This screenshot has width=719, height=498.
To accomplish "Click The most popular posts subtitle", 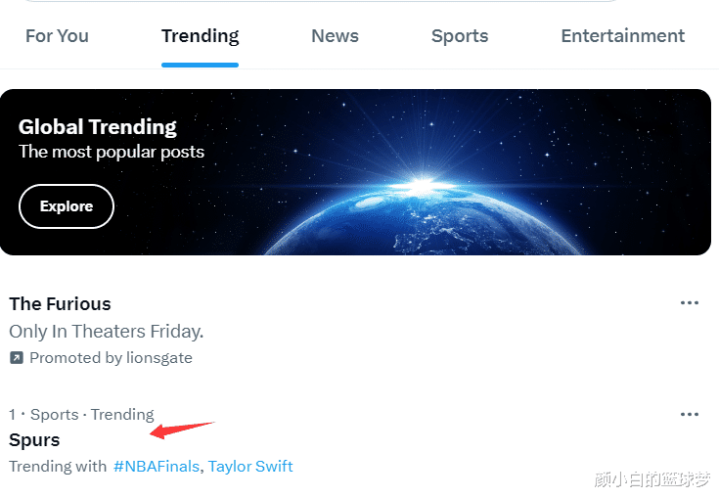I will [x=111, y=152].
